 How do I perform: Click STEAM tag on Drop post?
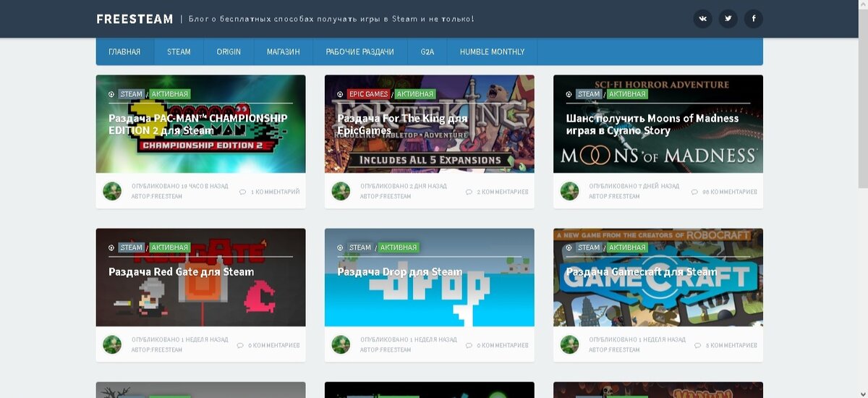[360, 247]
